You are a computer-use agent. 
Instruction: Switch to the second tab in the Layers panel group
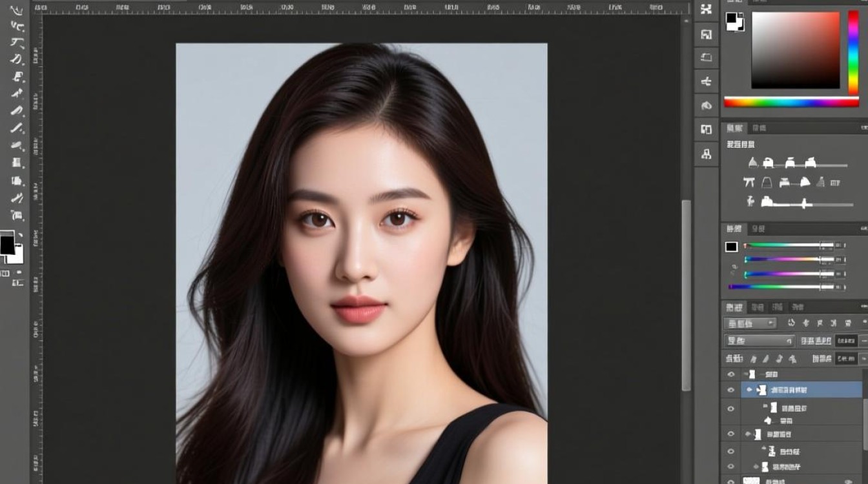pyautogui.click(x=758, y=307)
